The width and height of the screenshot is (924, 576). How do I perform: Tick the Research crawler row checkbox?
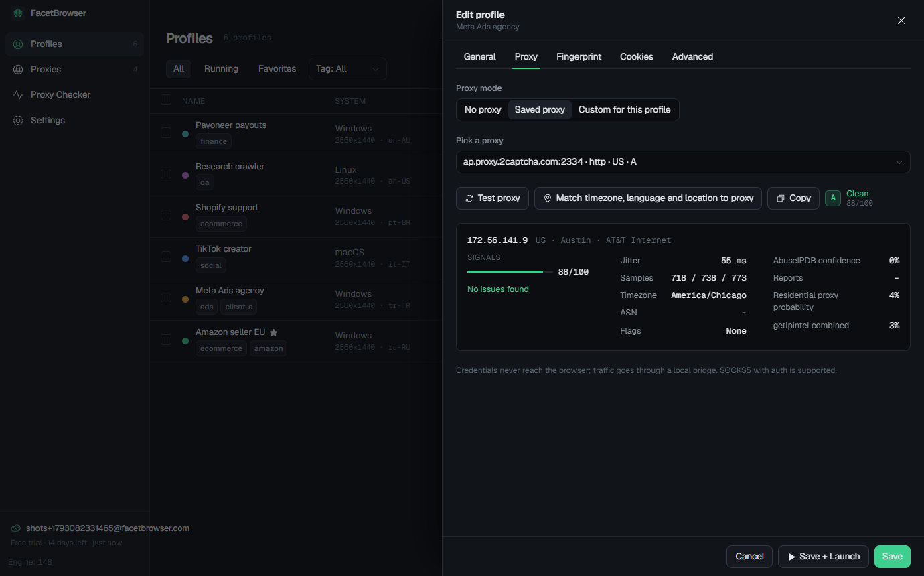[166, 174]
